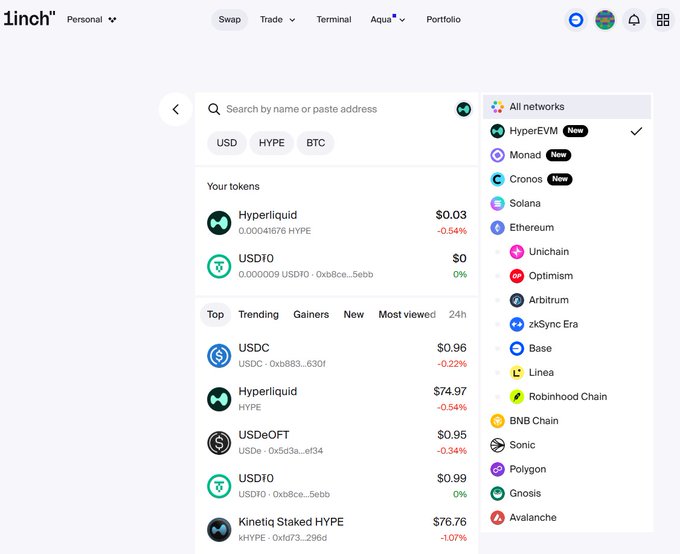Choose the Sonic network

pos(567,445)
